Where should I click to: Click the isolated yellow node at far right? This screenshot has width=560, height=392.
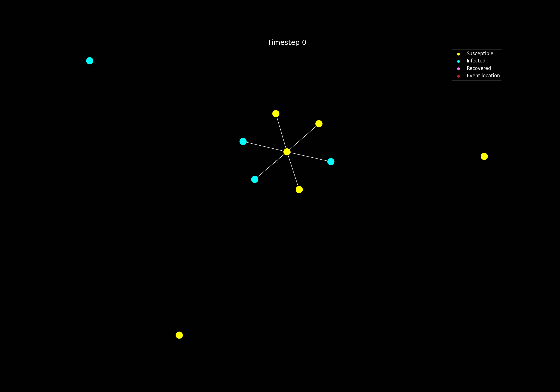click(x=484, y=156)
